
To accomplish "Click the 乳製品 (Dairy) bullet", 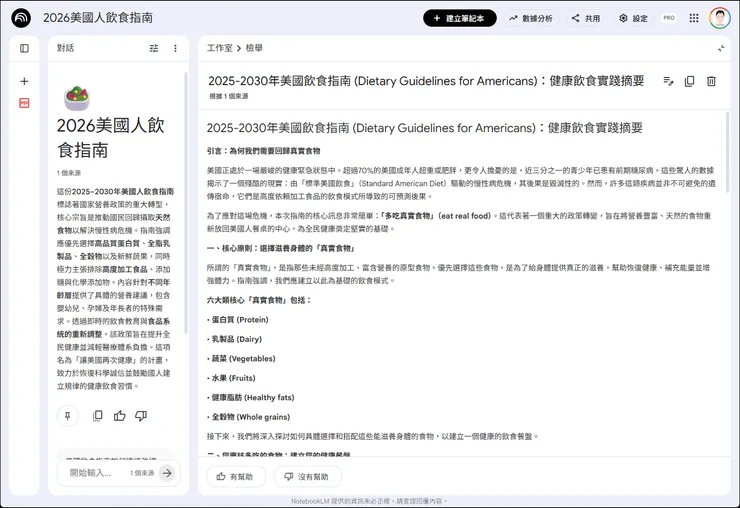I will coord(235,339).
